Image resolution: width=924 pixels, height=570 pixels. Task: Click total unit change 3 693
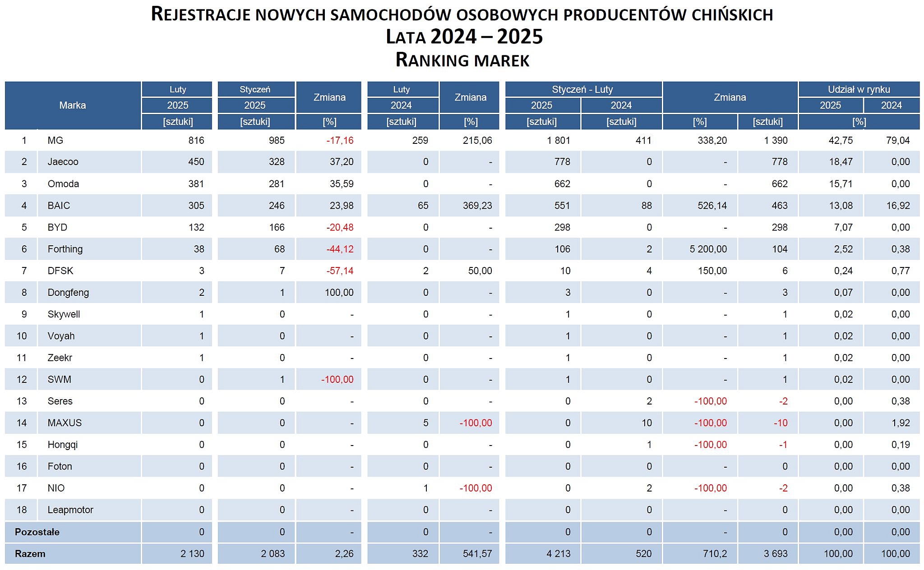pyautogui.click(x=776, y=553)
